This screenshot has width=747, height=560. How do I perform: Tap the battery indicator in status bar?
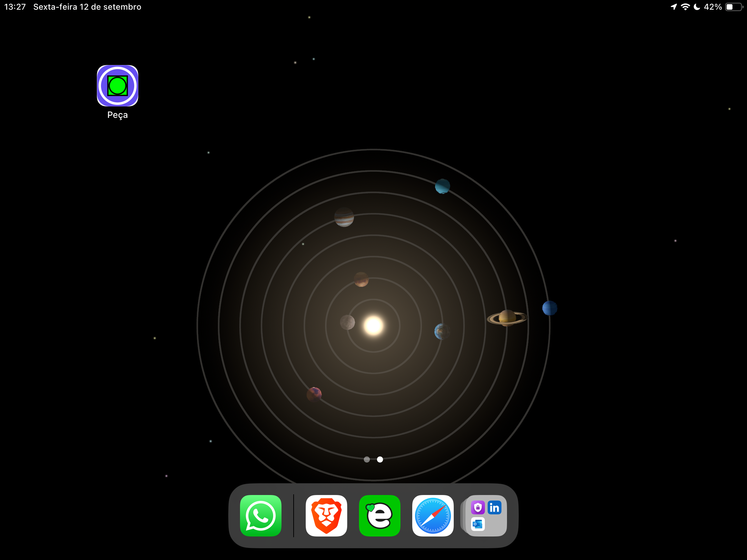[734, 7]
